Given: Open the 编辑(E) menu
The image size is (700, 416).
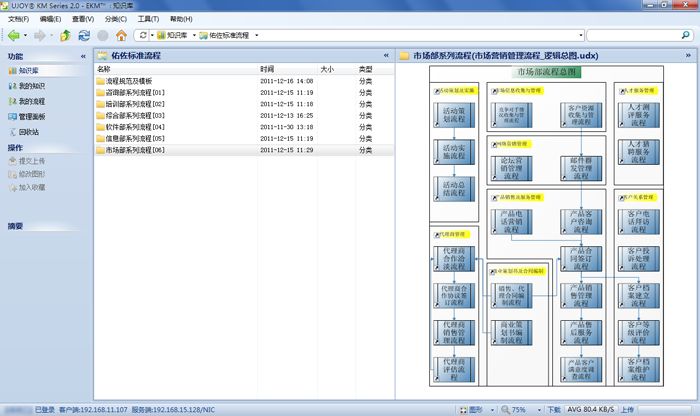Looking at the screenshot, I should tap(50, 19).
